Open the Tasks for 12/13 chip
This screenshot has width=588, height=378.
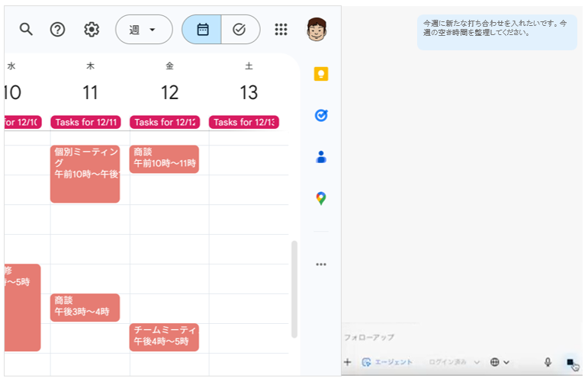pos(244,122)
